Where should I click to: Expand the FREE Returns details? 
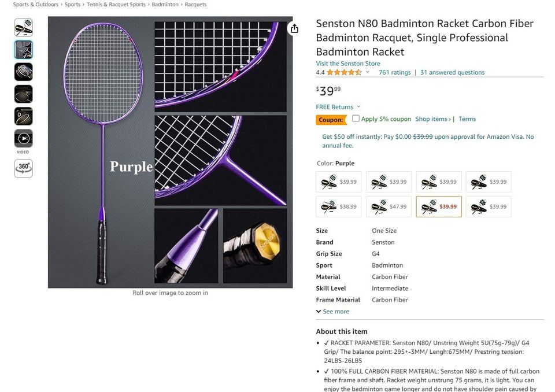tap(338, 106)
